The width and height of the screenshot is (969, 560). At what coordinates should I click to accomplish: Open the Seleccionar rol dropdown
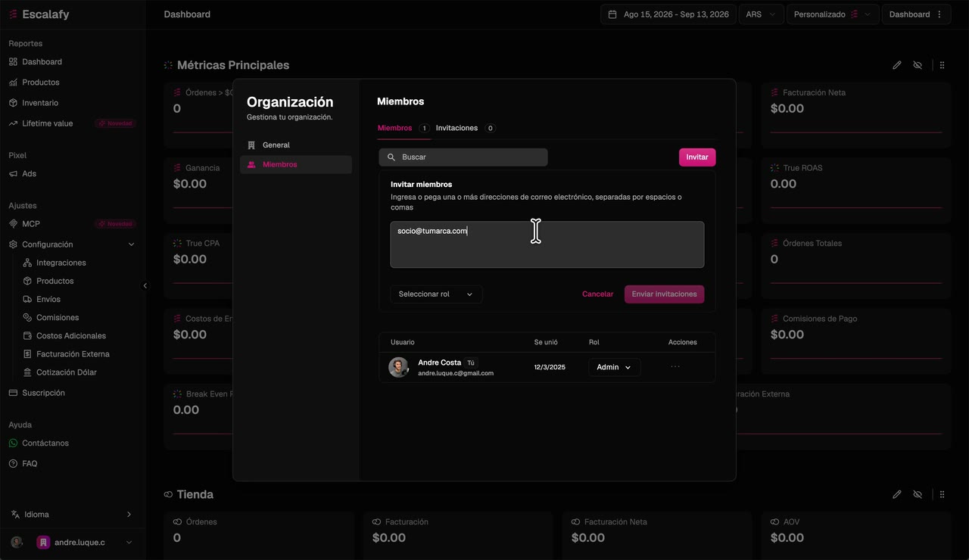point(436,294)
